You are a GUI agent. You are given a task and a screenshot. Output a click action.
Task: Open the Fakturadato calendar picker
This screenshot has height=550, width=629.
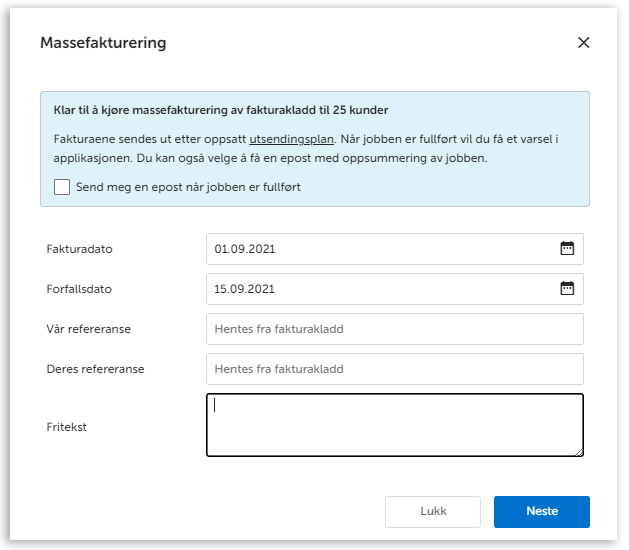click(x=567, y=249)
